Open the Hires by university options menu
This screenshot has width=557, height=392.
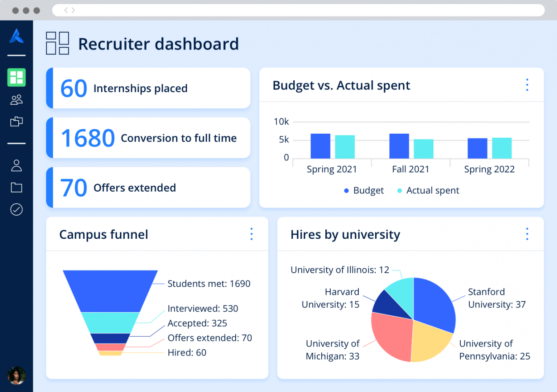[x=527, y=234]
